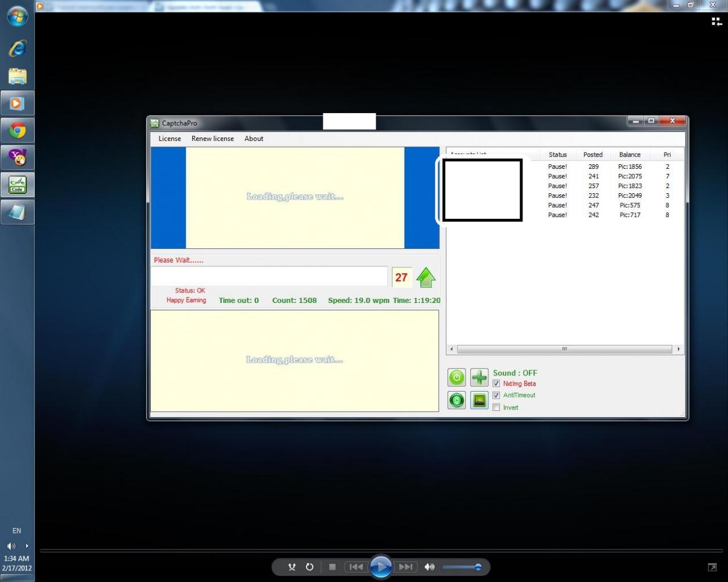Click the green up arrow submit button
Screen dimensions: 728x582
point(426,277)
